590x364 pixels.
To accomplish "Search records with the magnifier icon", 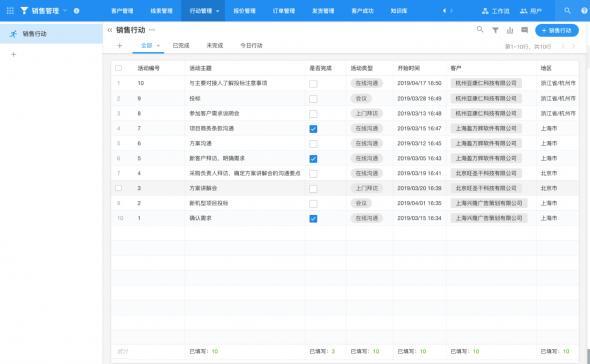I will click(x=480, y=29).
